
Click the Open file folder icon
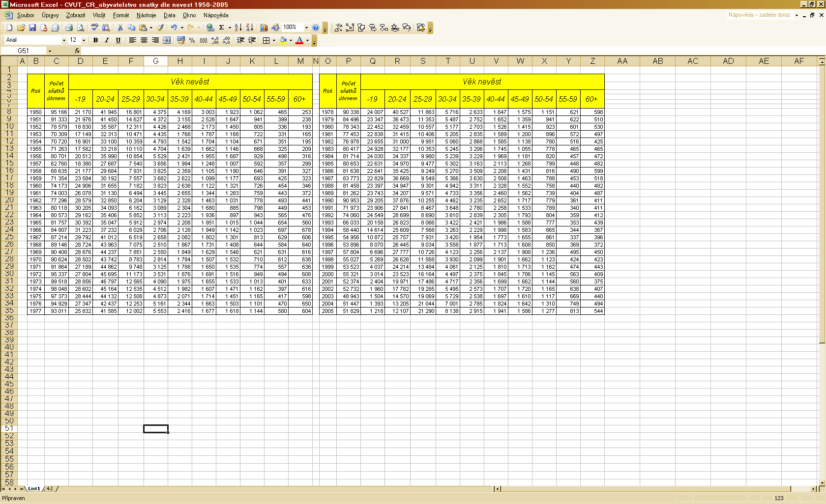(21, 28)
